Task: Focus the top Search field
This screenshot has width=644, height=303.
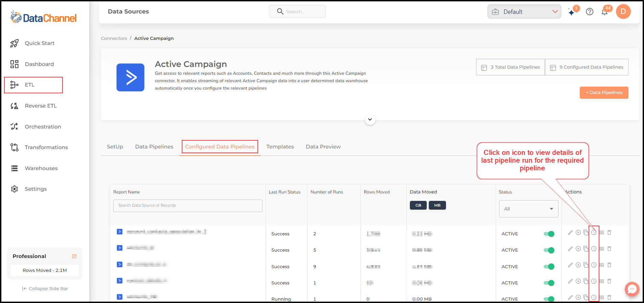Action: pos(297,11)
